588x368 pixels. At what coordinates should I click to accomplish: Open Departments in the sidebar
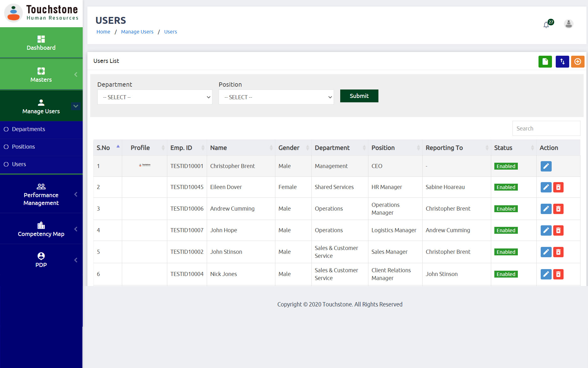pos(29,129)
